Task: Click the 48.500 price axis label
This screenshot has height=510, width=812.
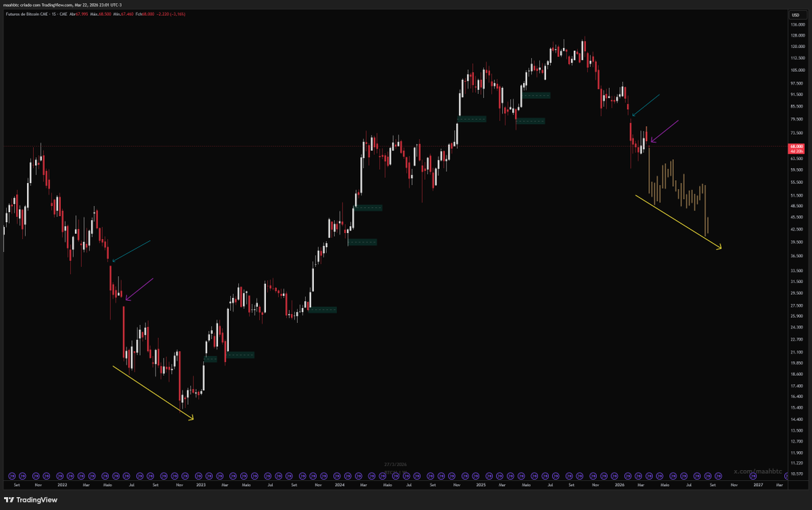Action: tap(796, 206)
